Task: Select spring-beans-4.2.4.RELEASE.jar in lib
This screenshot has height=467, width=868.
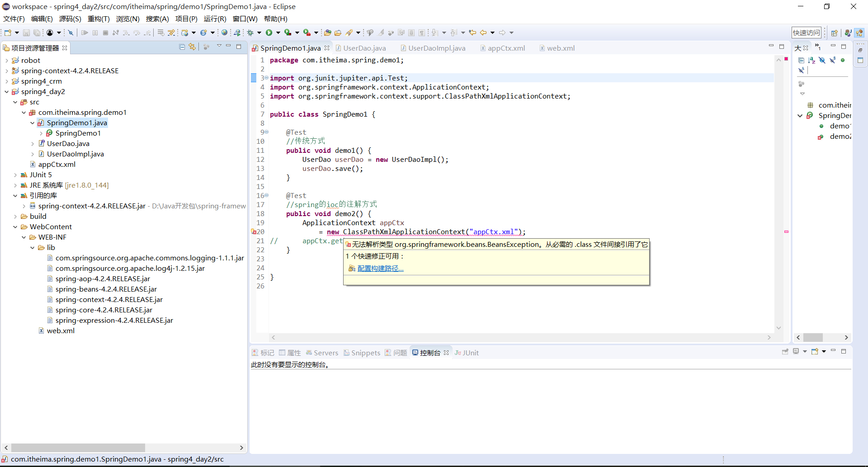Action: click(x=106, y=289)
